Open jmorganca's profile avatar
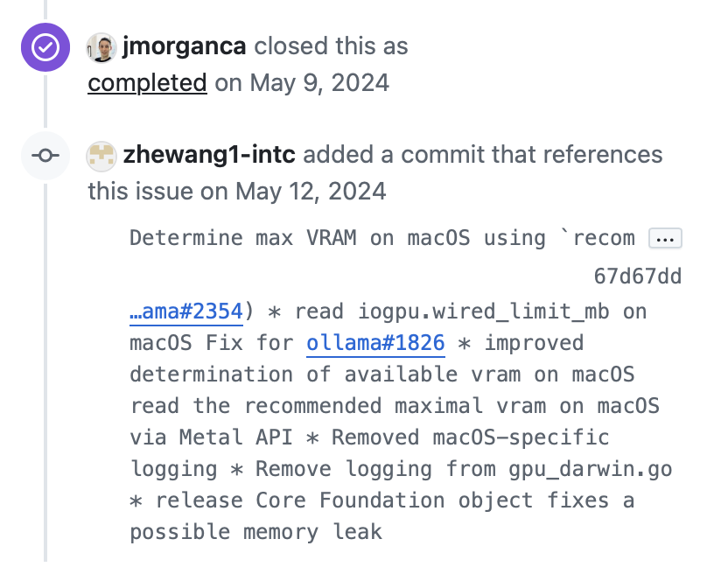The width and height of the screenshot is (728, 567). [101, 47]
